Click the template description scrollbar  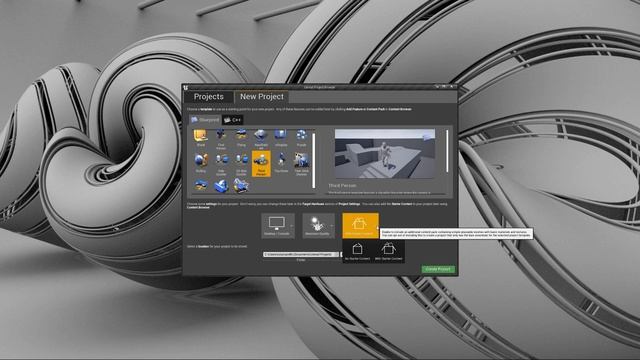pos(447,151)
